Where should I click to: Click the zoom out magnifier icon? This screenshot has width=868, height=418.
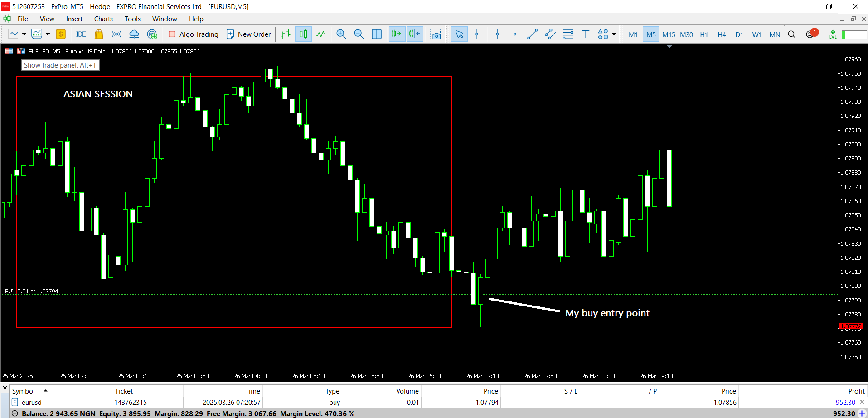(x=359, y=34)
